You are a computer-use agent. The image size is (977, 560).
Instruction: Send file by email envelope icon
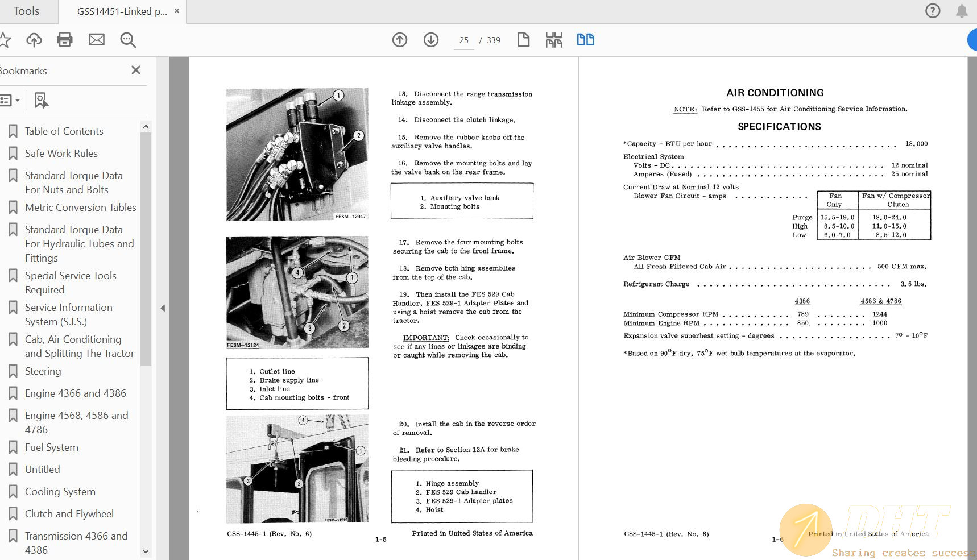coord(97,40)
